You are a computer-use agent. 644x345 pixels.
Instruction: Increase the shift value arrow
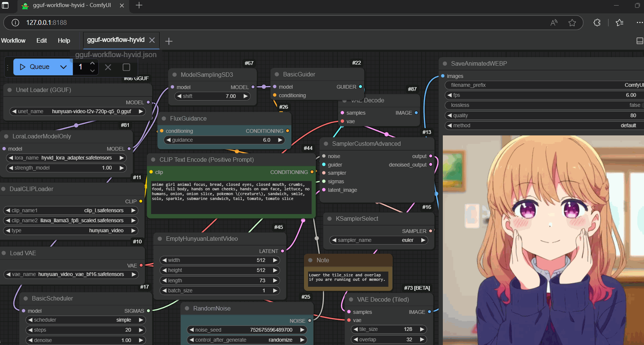click(245, 96)
